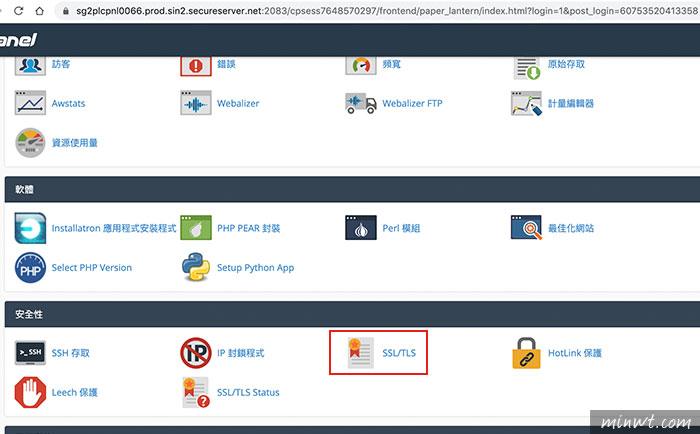Open the Webalizer text link

pos(238,104)
